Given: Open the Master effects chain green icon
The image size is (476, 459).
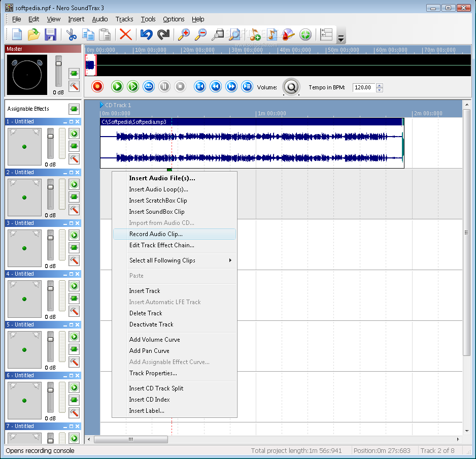Looking at the screenshot, I should (74, 73).
